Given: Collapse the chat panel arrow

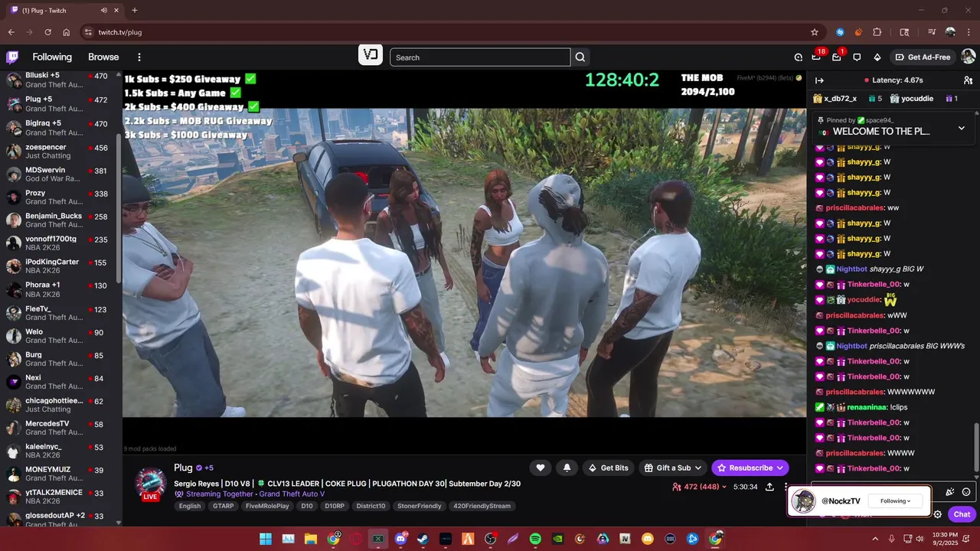Looking at the screenshot, I should pyautogui.click(x=819, y=80).
